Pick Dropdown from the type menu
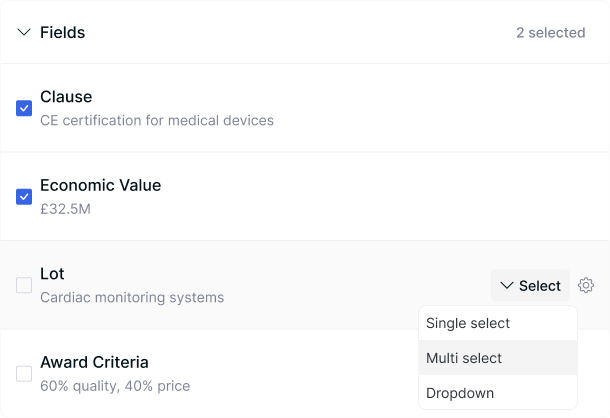This screenshot has width=610, height=418. tap(498, 393)
